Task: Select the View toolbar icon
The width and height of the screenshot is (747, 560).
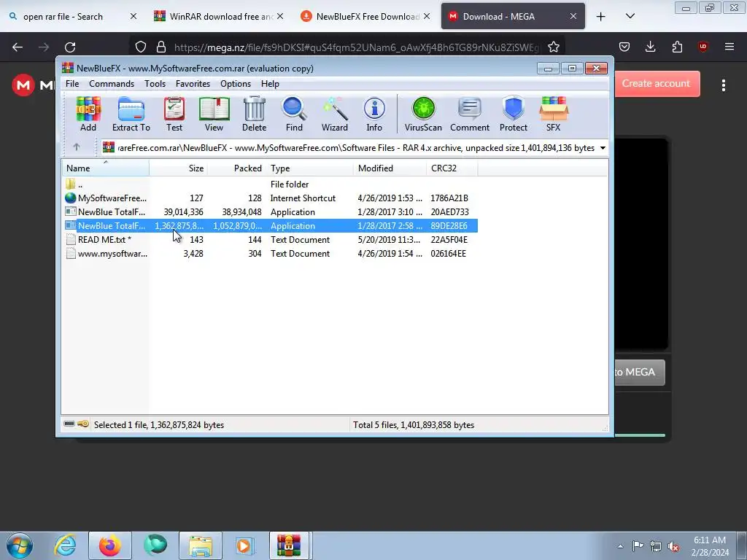Action: (214, 114)
